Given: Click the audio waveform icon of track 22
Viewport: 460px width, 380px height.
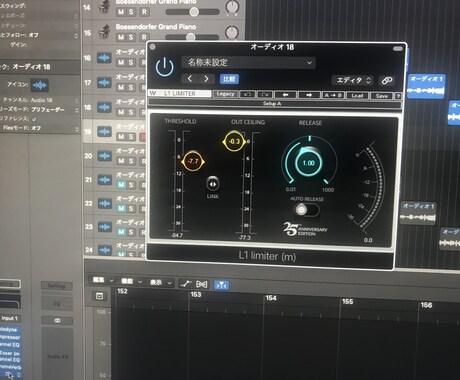Looking at the screenshot, I should [105, 203].
